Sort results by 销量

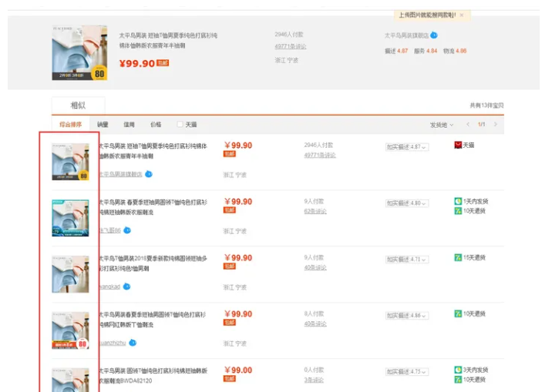pyautogui.click(x=103, y=124)
